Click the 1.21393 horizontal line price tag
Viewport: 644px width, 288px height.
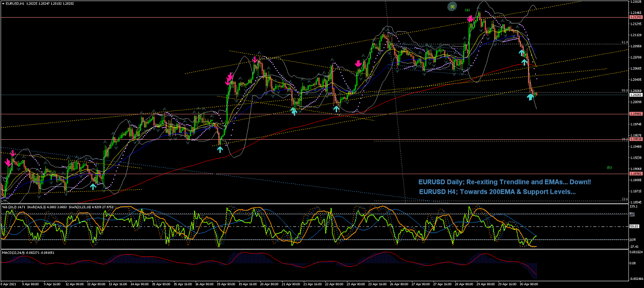(636, 17)
